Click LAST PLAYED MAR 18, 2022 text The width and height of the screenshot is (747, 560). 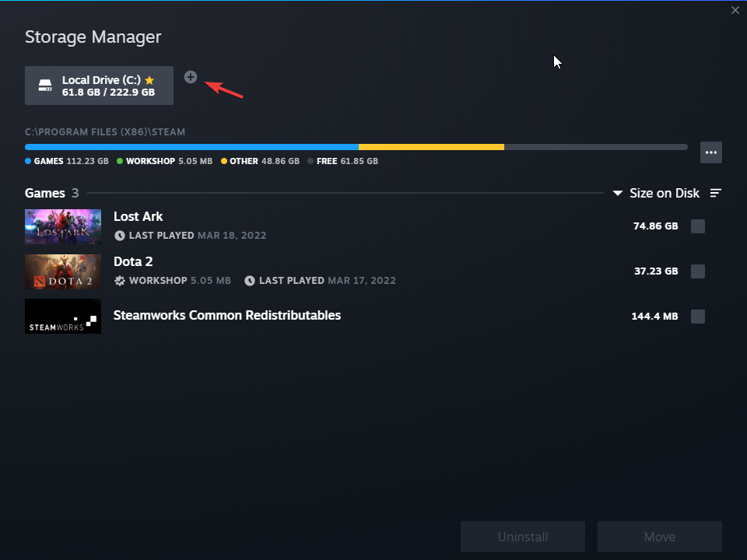(x=197, y=235)
